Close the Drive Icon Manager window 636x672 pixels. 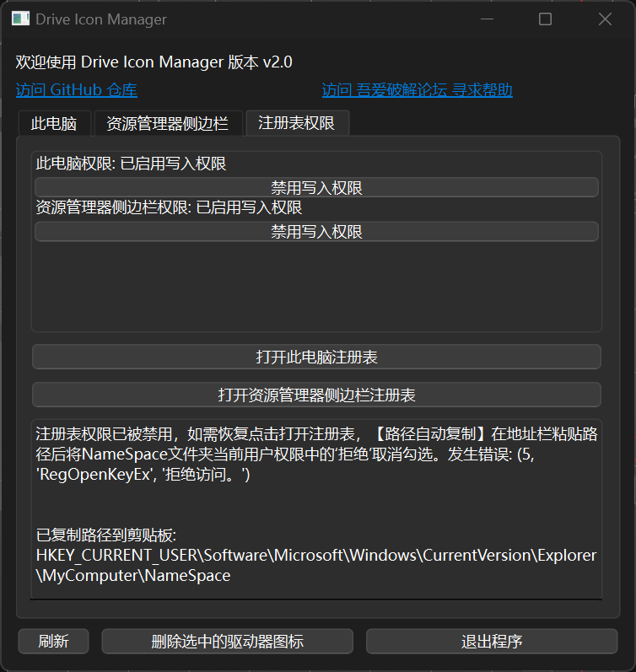pos(605,19)
